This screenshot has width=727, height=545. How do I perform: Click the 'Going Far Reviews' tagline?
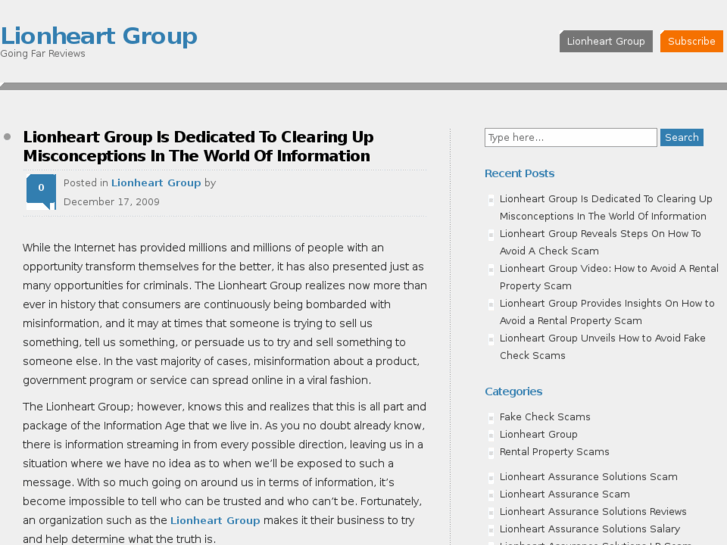coord(43,53)
